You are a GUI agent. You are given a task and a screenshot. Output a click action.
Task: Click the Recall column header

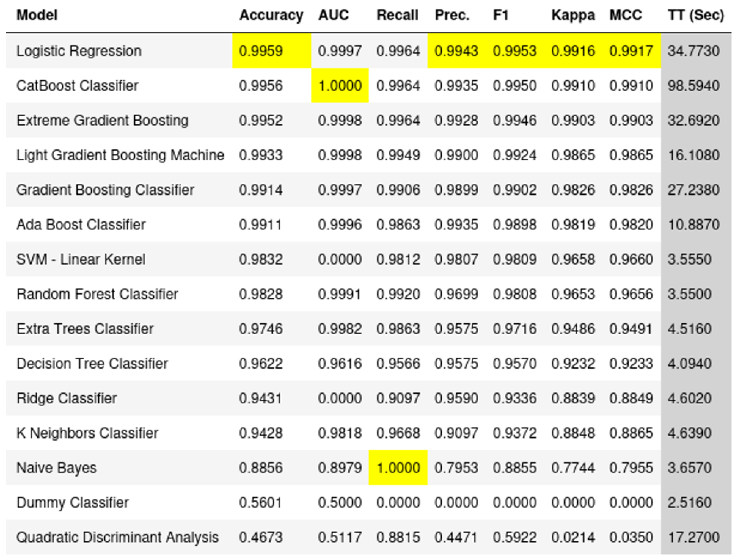[397, 15]
